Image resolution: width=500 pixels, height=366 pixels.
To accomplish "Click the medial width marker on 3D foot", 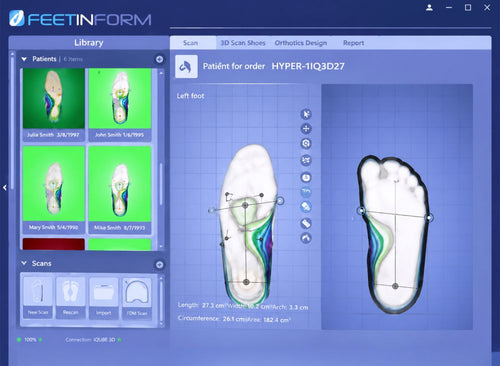I will (361, 211).
